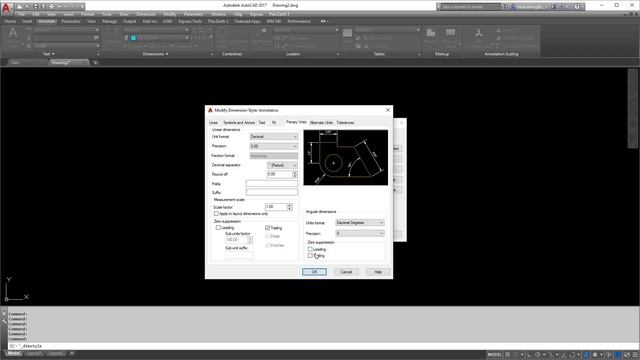
Task: Open the Decimal separator dropdown
Action: [282, 165]
